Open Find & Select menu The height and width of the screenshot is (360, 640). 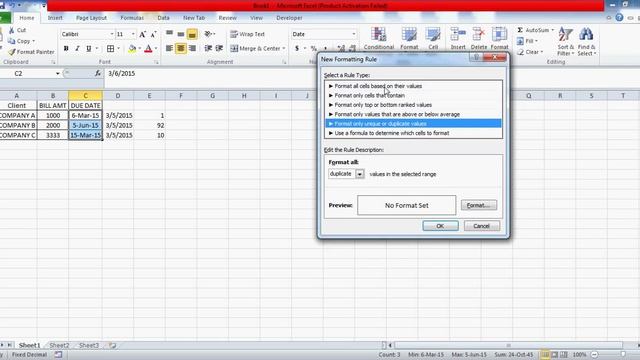coord(587,41)
